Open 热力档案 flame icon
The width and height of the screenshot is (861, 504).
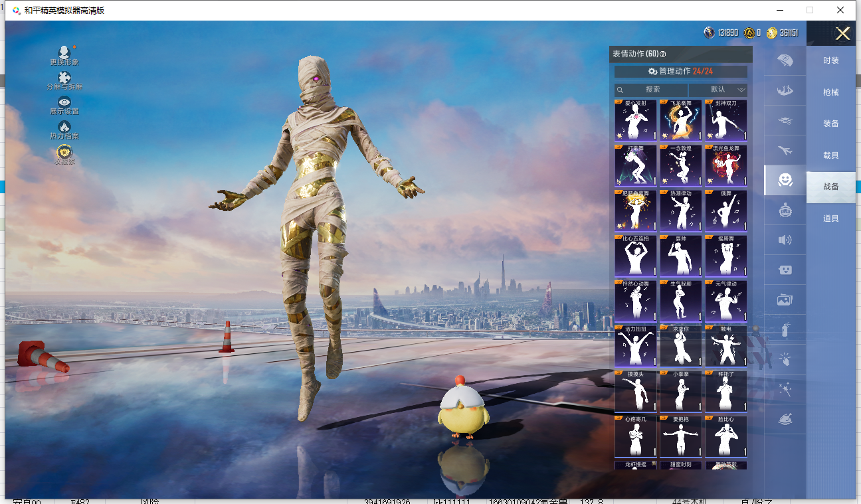pos(64,126)
